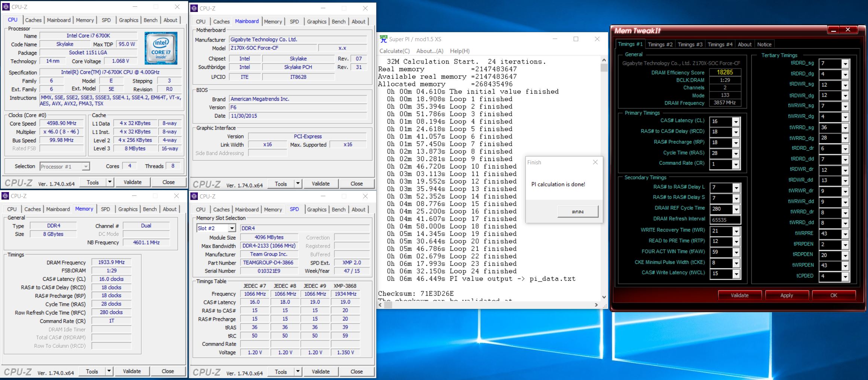Minimize the Mem TweakIt window
The height and width of the screenshot is (380, 868).
834,30
